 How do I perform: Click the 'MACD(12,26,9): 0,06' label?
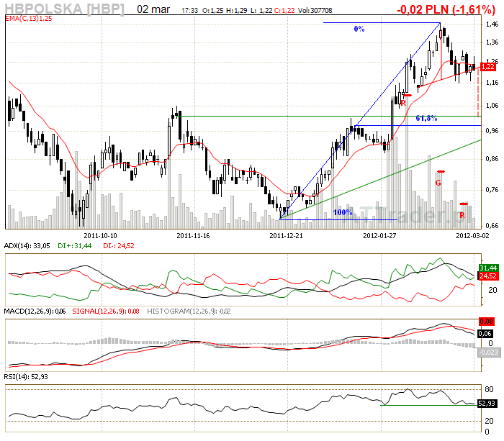(x=35, y=312)
